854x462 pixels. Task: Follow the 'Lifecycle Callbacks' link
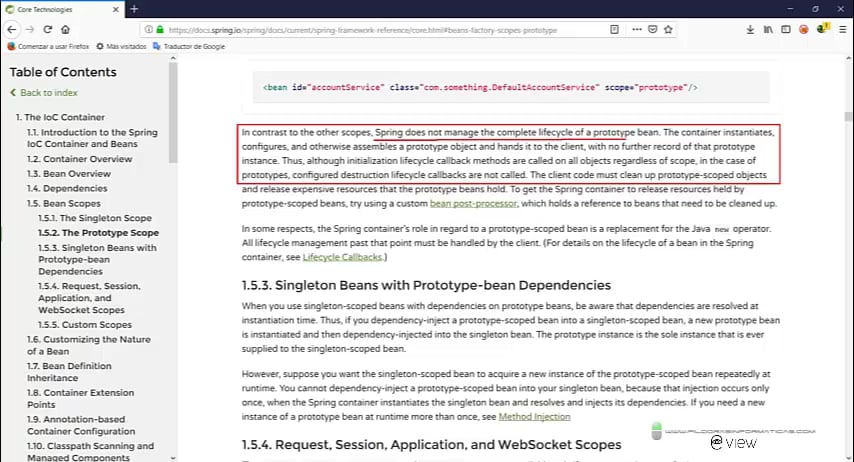click(343, 257)
